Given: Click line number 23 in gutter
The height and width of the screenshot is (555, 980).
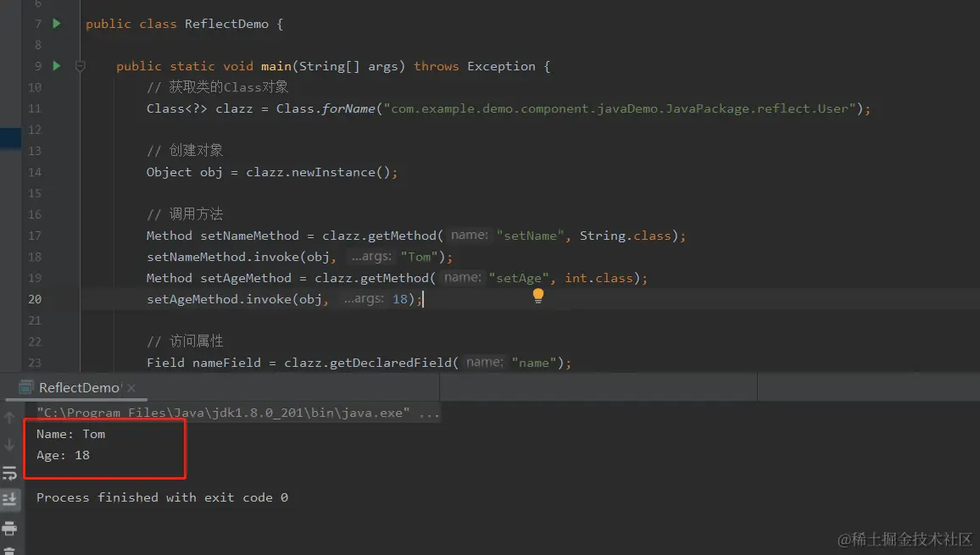Looking at the screenshot, I should pyautogui.click(x=35, y=363).
